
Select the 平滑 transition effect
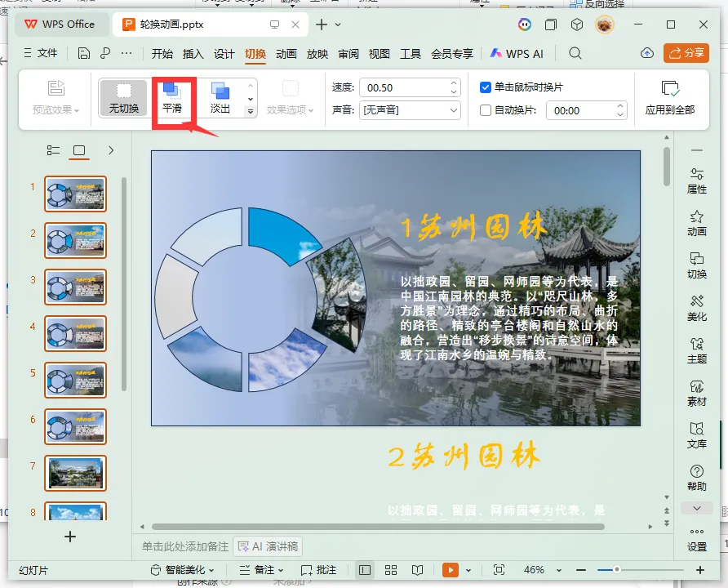point(172,98)
